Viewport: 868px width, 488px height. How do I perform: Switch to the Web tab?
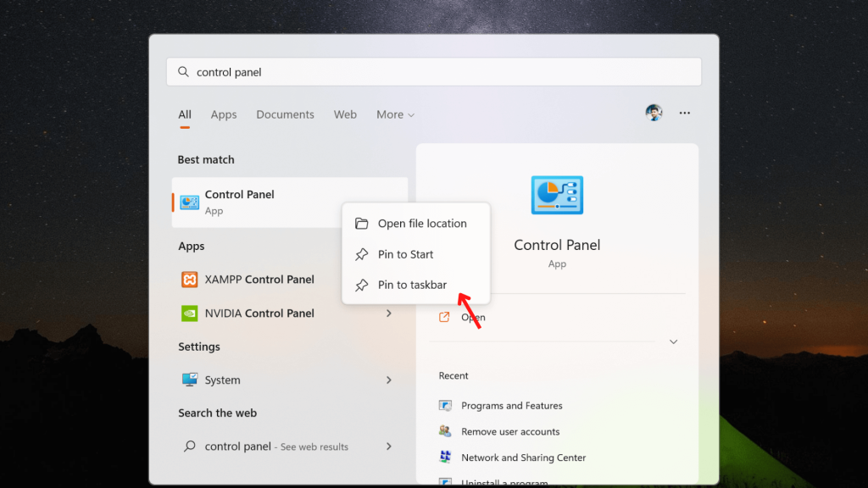345,114
